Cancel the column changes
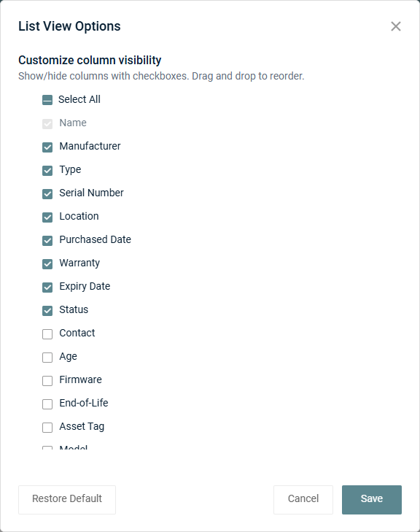The image size is (420, 532). 303,499
